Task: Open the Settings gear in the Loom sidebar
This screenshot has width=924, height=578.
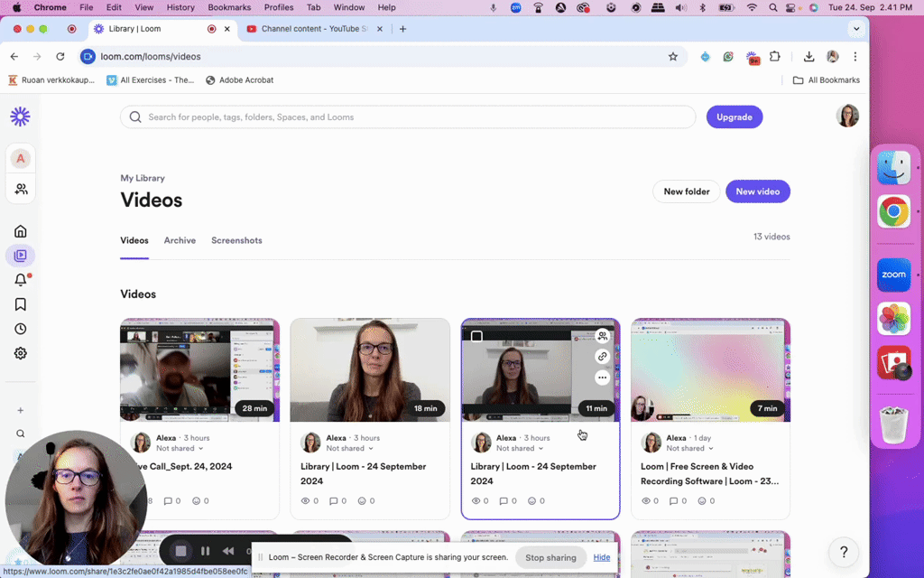Action: (21, 353)
